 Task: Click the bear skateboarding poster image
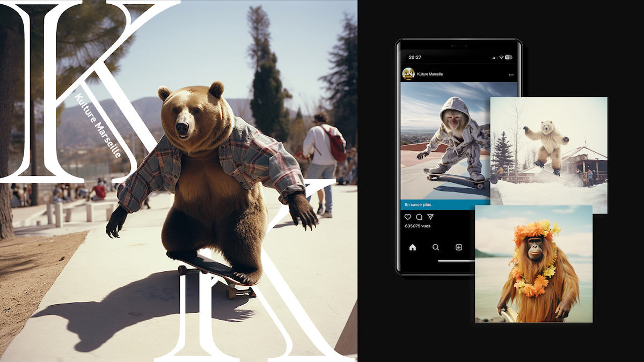click(x=179, y=181)
